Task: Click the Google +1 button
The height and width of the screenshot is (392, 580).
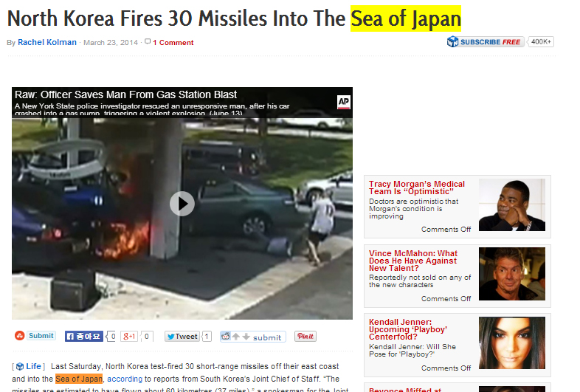Action: coord(129,337)
